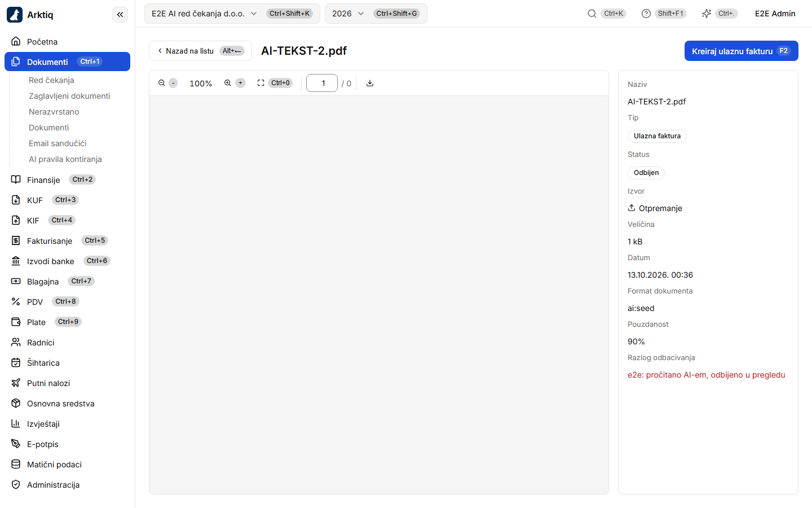This screenshot has width=812, height=508.
Task: Select Zaglavljeni dokumenti submenu item
Action: [x=69, y=96]
